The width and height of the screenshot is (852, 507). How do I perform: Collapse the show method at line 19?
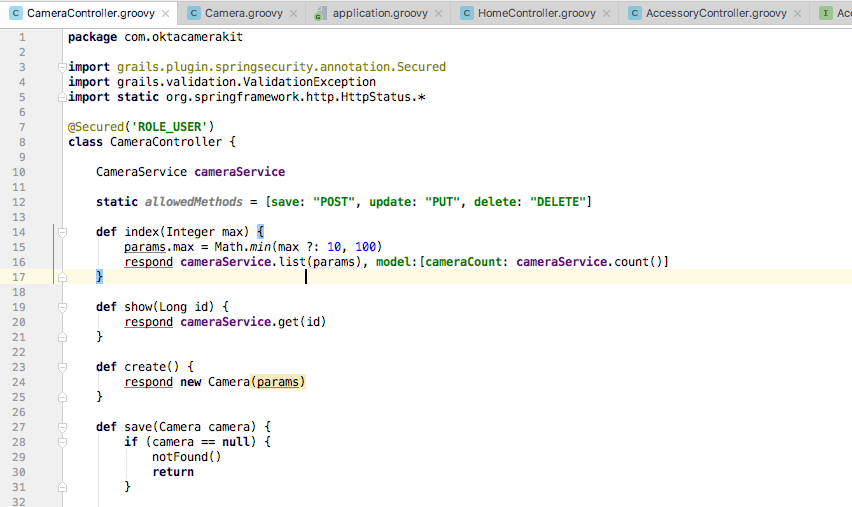[x=62, y=307]
